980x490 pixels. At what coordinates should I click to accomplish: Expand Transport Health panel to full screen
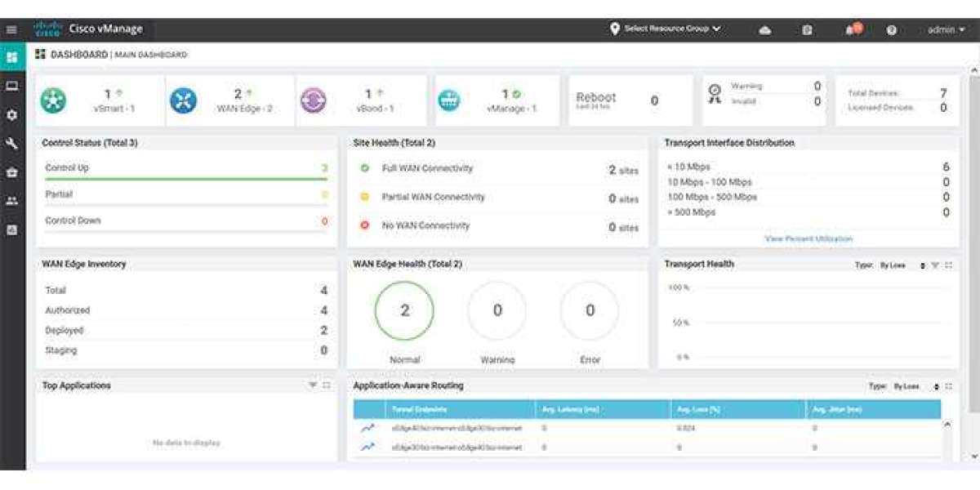pyautogui.click(x=949, y=265)
